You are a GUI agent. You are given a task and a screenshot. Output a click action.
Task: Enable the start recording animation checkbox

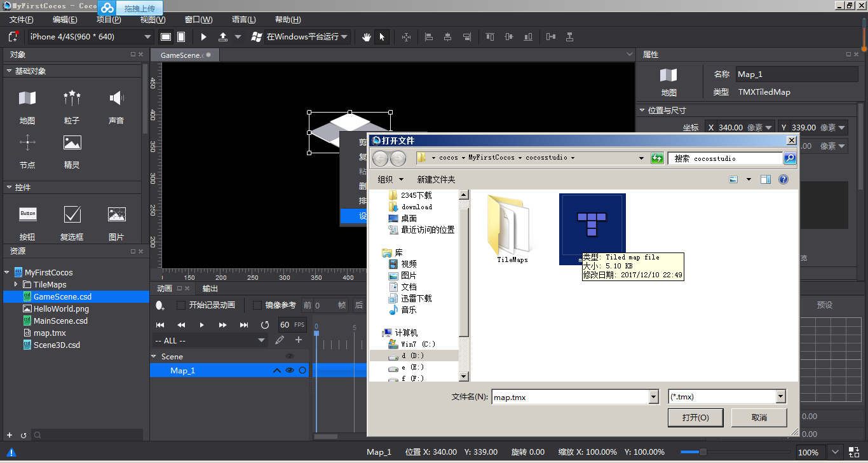[x=181, y=305]
